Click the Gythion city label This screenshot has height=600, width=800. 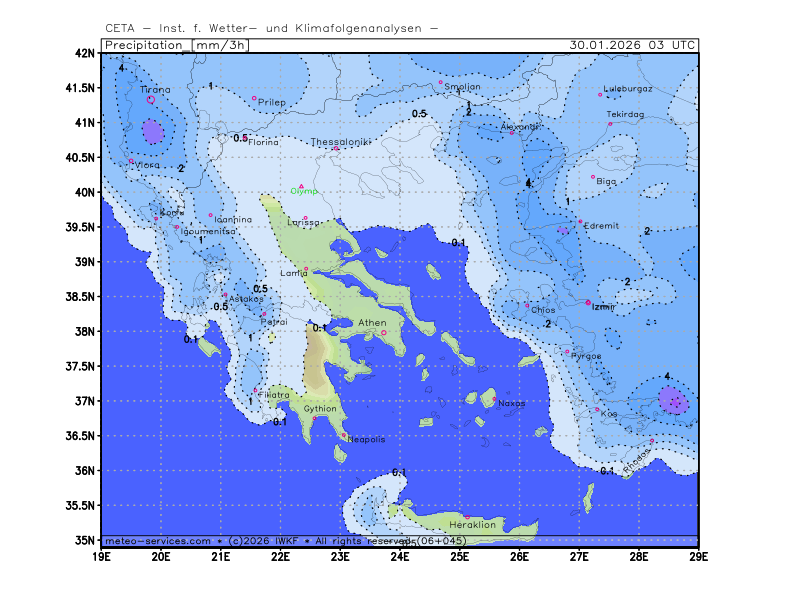coord(320,409)
